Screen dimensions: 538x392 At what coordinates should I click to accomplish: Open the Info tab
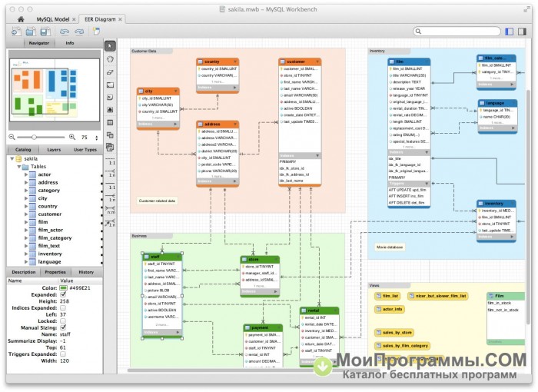pos(70,43)
